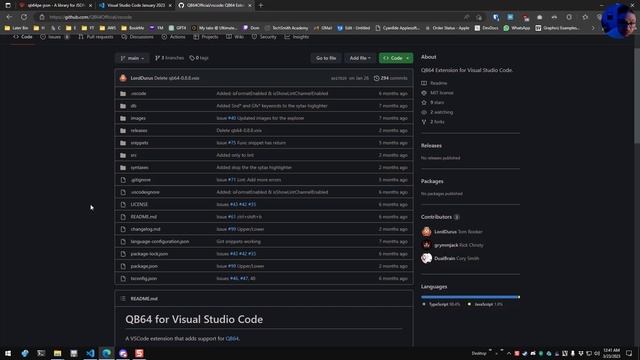Screen dimensions: 640x360
Task: Click the languages percentage bar
Action: coord(470,297)
